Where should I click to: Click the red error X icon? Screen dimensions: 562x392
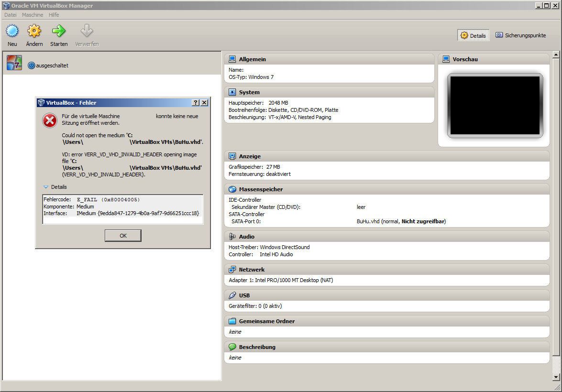(x=50, y=120)
